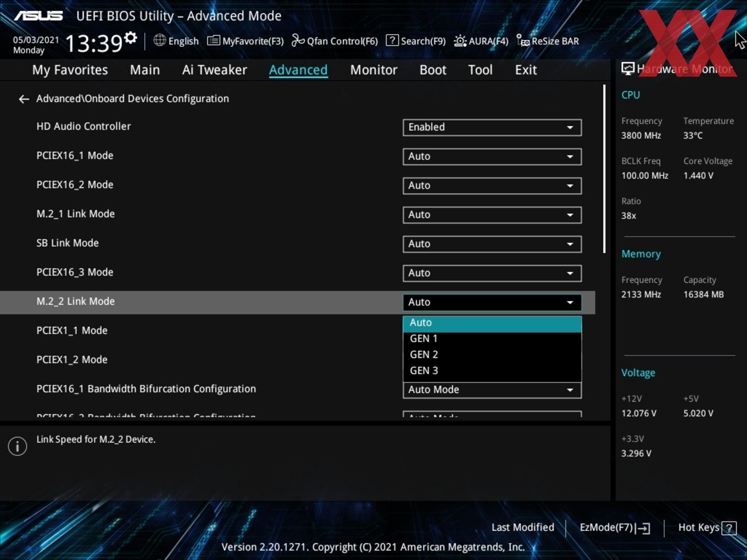Select the Exit tab
The width and height of the screenshot is (747, 560).
(526, 70)
